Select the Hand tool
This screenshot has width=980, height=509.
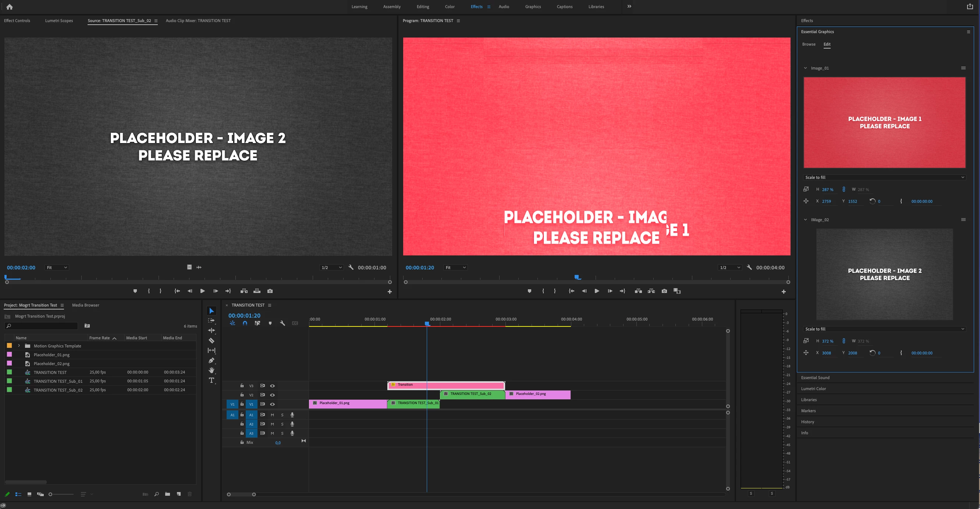tap(212, 370)
